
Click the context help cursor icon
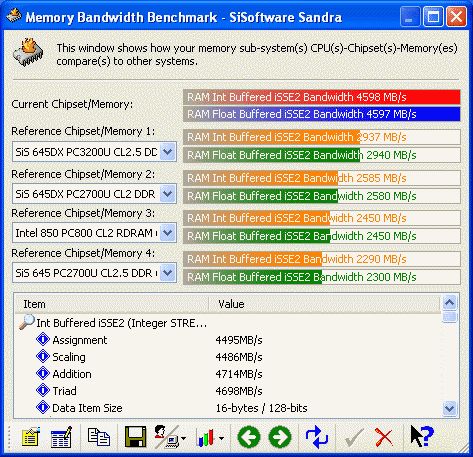pyautogui.click(x=422, y=436)
